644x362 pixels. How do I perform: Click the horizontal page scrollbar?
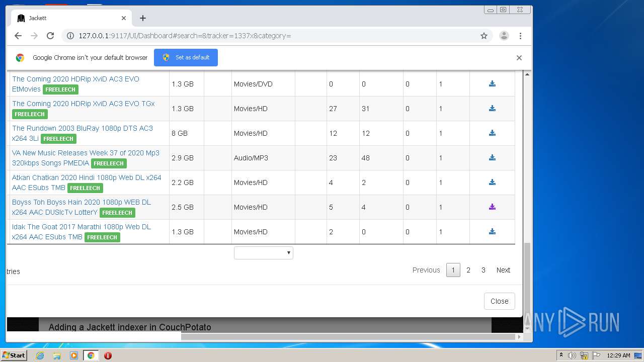pyautogui.click(x=349, y=336)
